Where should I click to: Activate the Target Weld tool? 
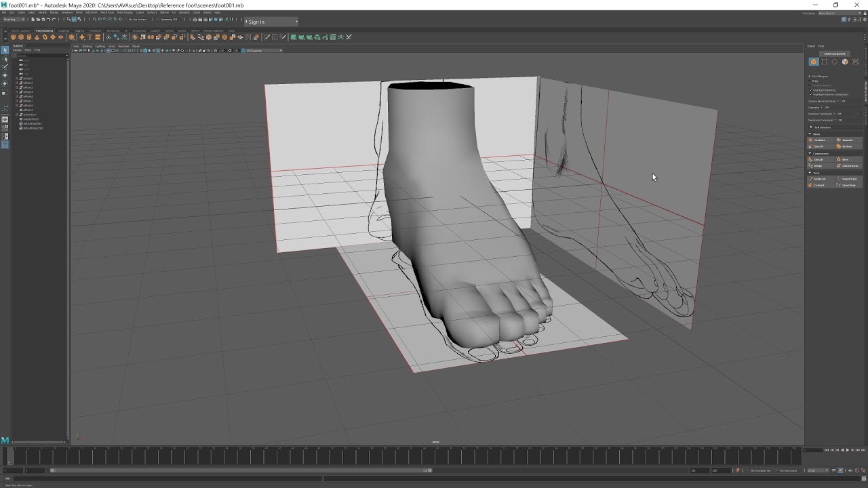[850, 179]
